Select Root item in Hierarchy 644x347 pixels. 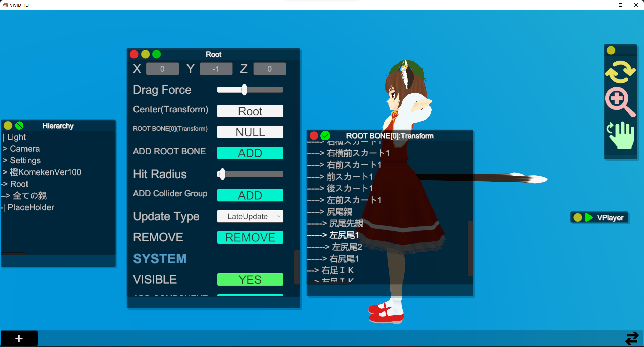click(x=19, y=184)
